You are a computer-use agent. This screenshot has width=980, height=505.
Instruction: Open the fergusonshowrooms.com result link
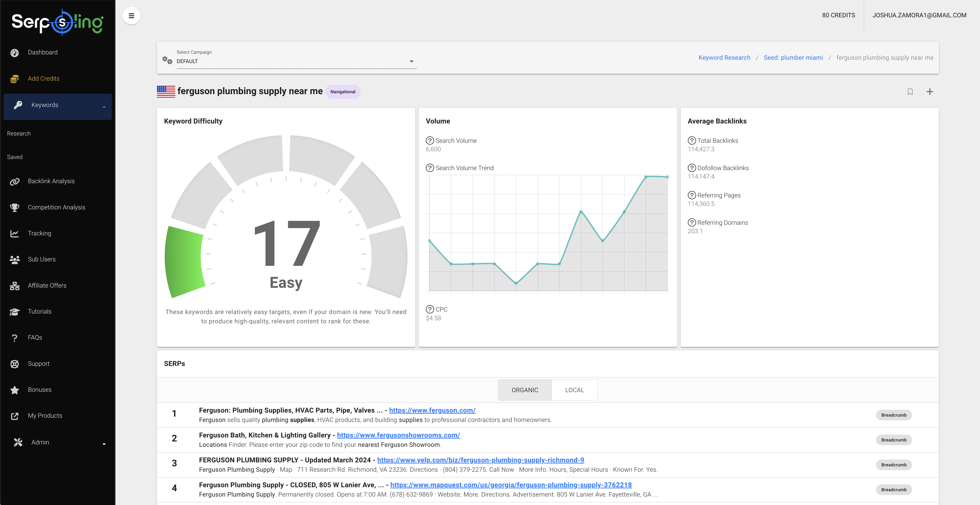click(398, 435)
